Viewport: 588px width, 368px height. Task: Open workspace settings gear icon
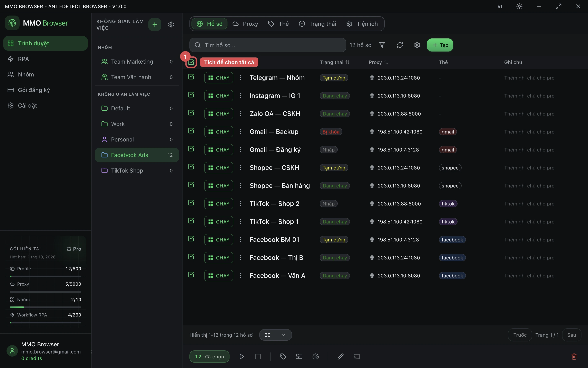[x=171, y=25]
